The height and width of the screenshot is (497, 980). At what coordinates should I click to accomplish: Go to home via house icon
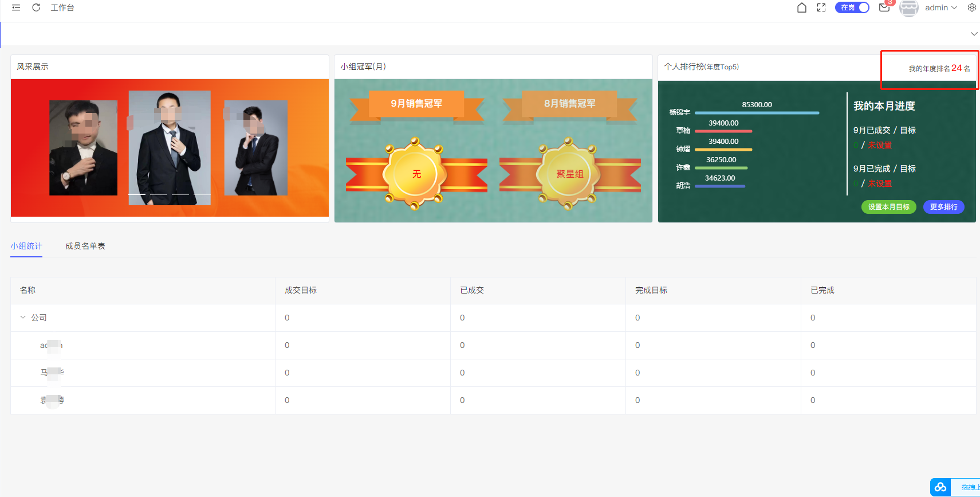[x=802, y=7]
